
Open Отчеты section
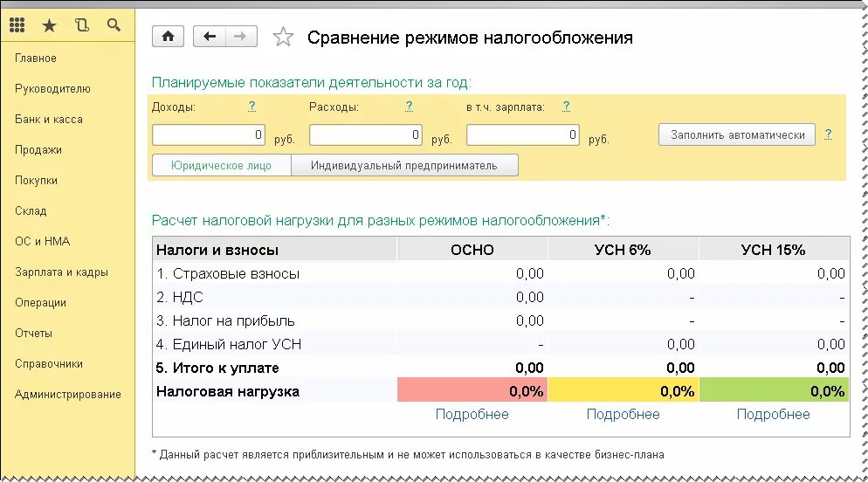(34, 334)
